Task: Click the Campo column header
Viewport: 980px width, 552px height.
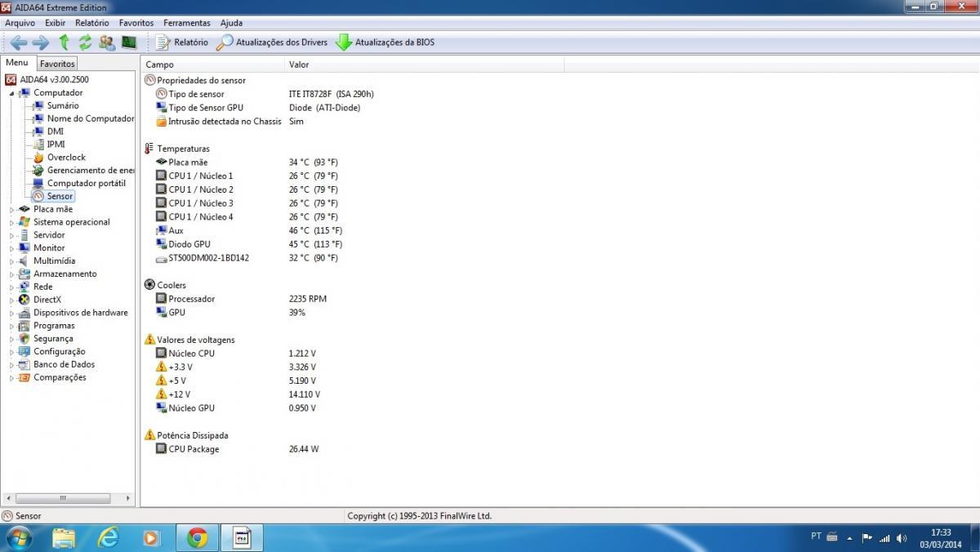Action: [213, 65]
